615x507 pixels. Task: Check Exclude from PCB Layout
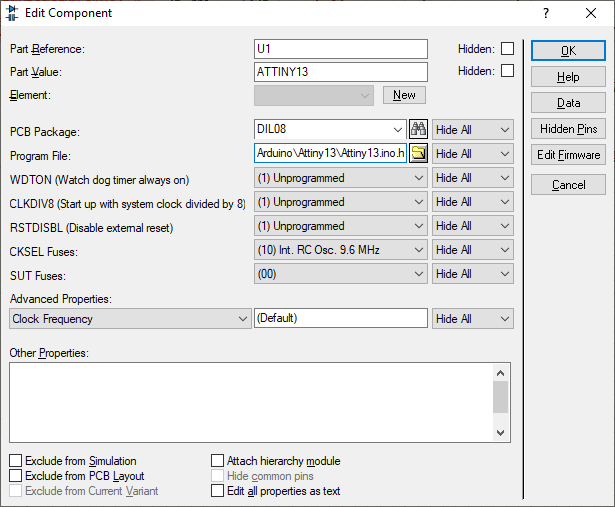coord(15,476)
